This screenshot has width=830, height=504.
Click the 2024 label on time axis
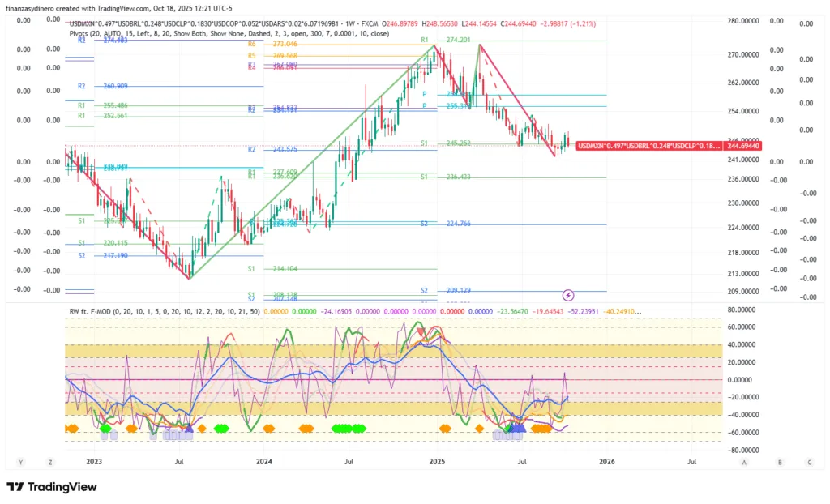pyautogui.click(x=263, y=462)
